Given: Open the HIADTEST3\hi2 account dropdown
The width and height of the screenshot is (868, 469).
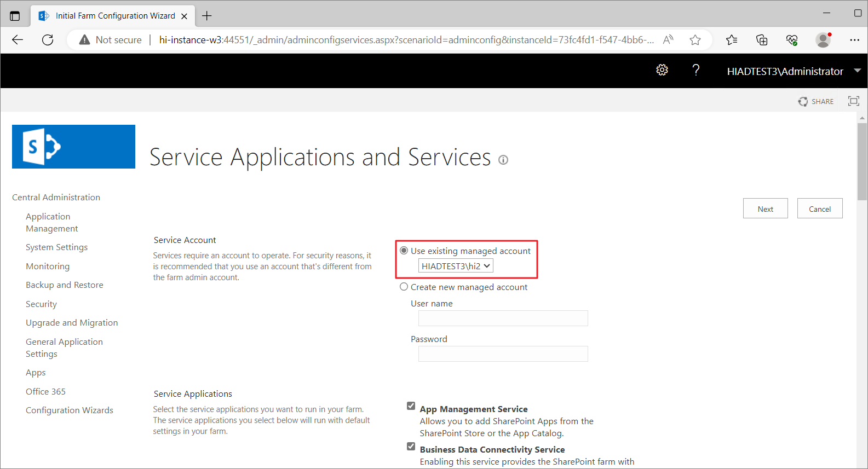Looking at the screenshot, I should tap(456, 266).
